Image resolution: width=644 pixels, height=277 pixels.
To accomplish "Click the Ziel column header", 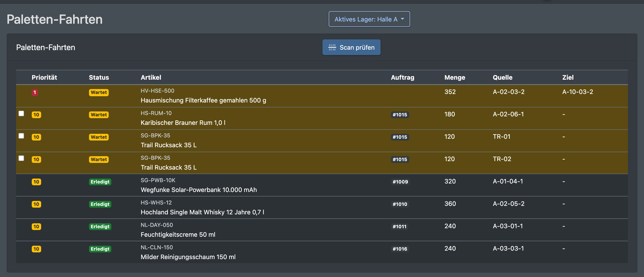I will pos(568,77).
